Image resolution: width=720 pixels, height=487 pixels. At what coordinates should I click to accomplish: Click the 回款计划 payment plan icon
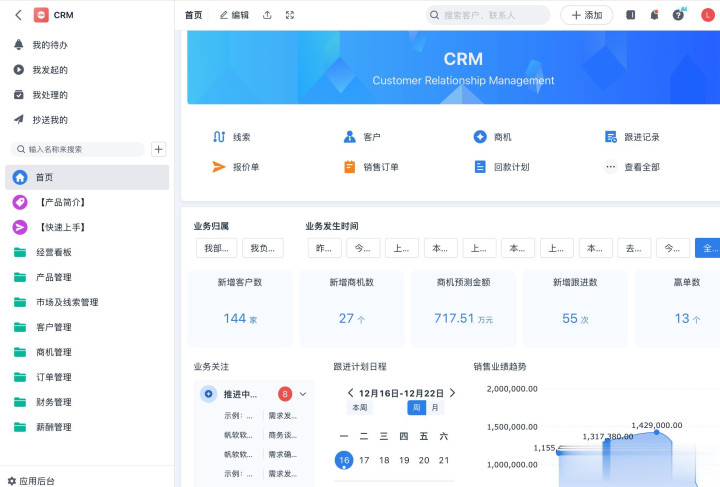point(480,167)
